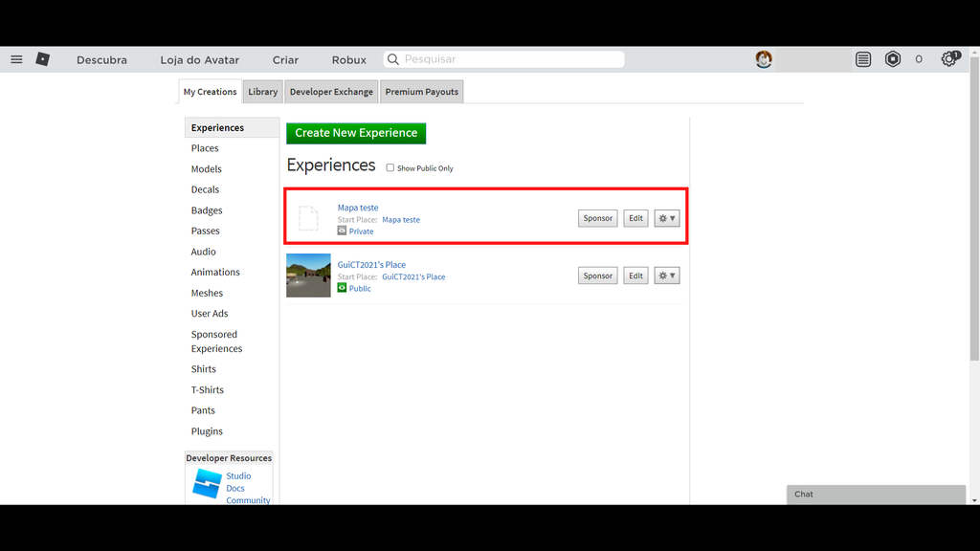Click the Private status link
Image resolution: width=980 pixels, height=551 pixels.
coord(361,231)
